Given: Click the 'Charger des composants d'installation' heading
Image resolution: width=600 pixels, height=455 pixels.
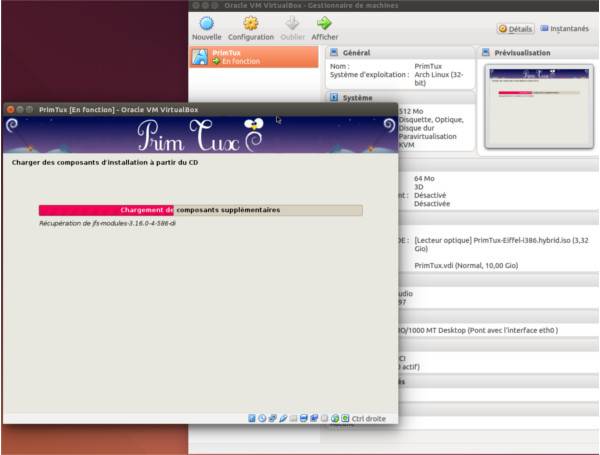Looking at the screenshot, I should click(105, 162).
